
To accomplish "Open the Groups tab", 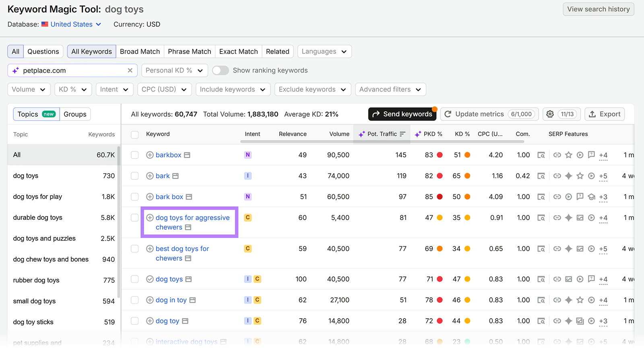I will pos(75,114).
